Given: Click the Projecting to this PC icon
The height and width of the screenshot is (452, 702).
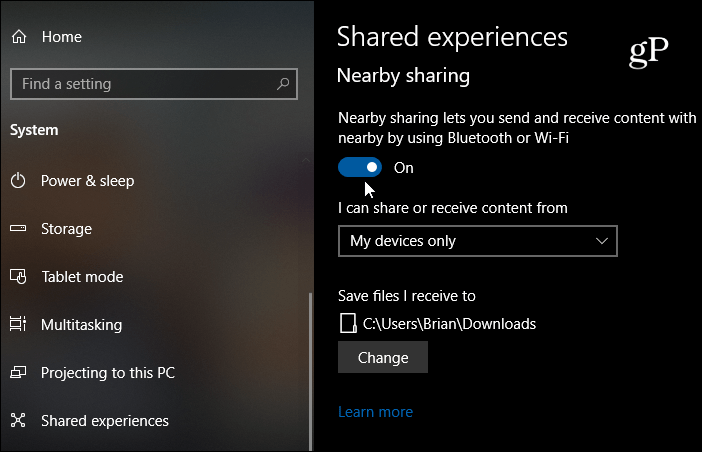Looking at the screenshot, I should (x=18, y=372).
